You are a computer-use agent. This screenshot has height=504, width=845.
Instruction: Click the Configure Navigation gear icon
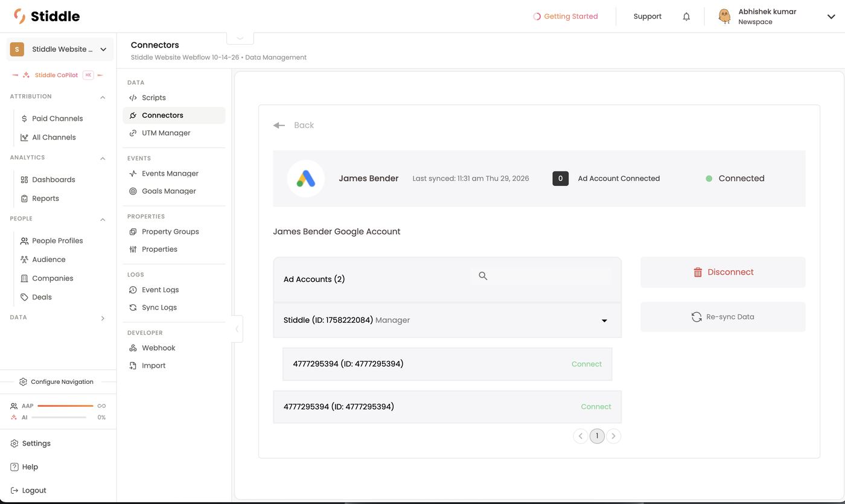[23, 382]
